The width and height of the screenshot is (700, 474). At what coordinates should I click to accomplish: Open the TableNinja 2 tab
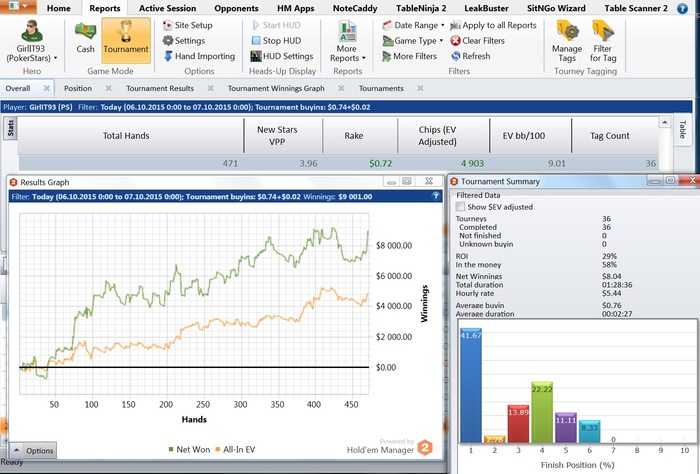coord(421,8)
